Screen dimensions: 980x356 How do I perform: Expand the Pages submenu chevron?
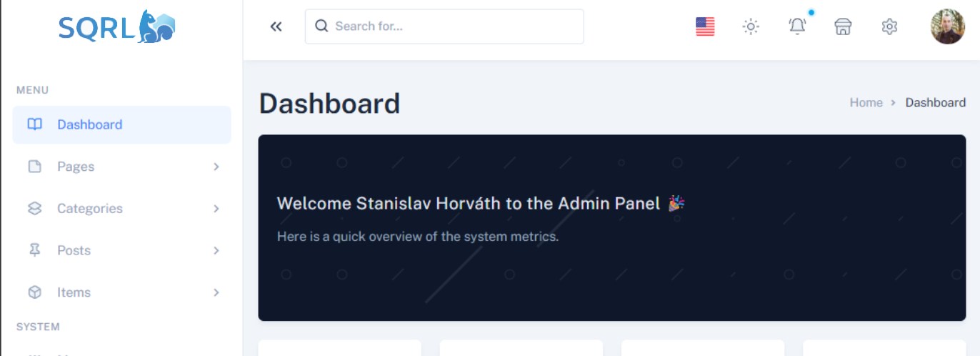point(216,167)
